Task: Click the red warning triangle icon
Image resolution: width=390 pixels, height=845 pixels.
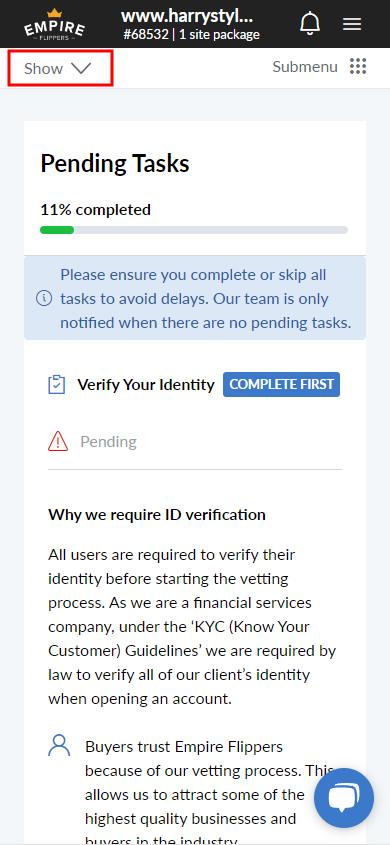Action: tap(58, 442)
